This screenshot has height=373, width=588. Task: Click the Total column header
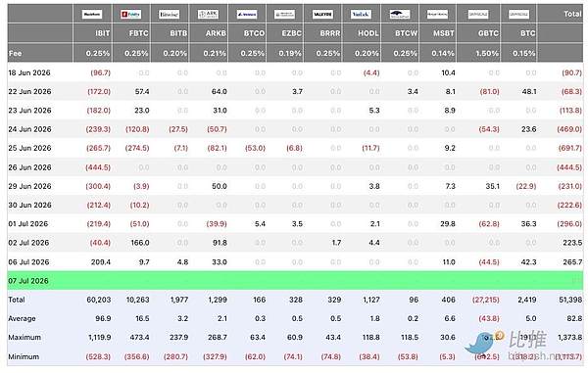pyautogui.click(x=572, y=14)
